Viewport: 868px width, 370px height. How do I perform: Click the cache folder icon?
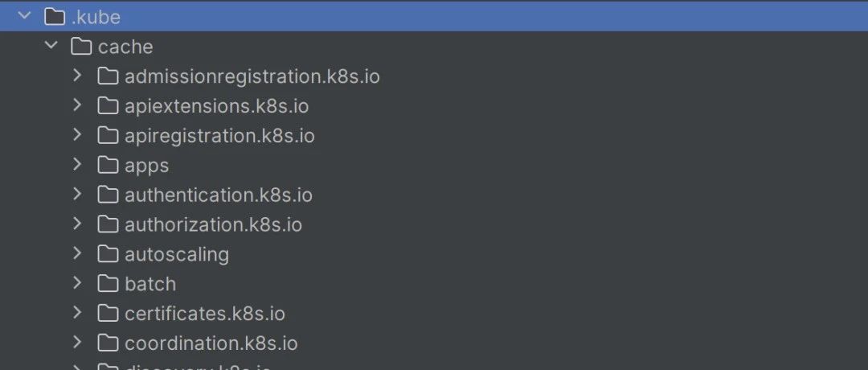(81, 47)
